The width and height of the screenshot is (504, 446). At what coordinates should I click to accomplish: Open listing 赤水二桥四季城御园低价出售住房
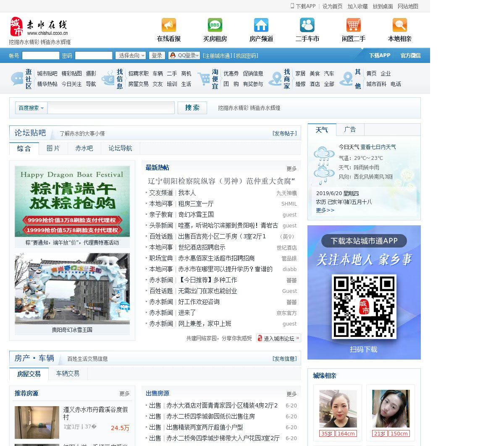[x=210, y=416]
